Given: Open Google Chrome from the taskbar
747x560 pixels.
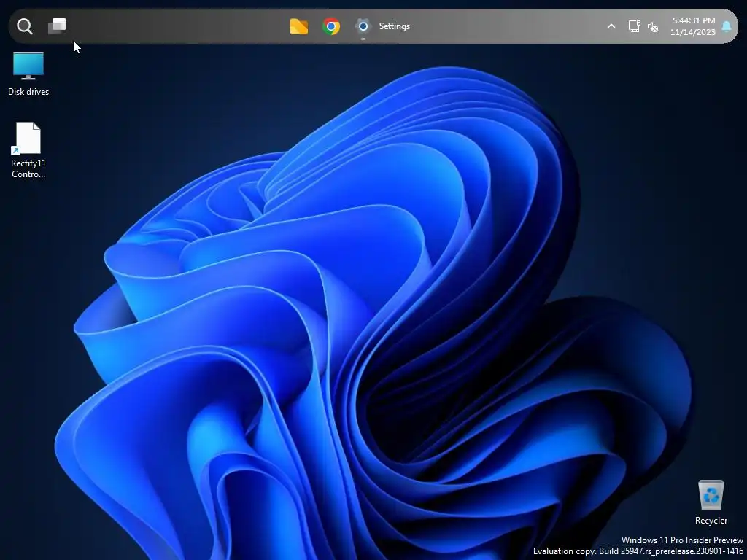Looking at the screenshot, I should 331,26.
